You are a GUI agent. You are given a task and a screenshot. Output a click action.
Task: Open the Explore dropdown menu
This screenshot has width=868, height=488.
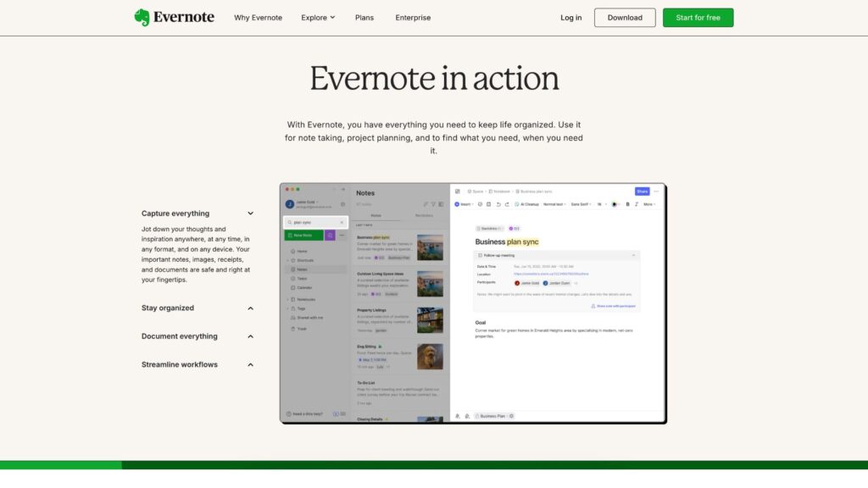click(317, 17)
